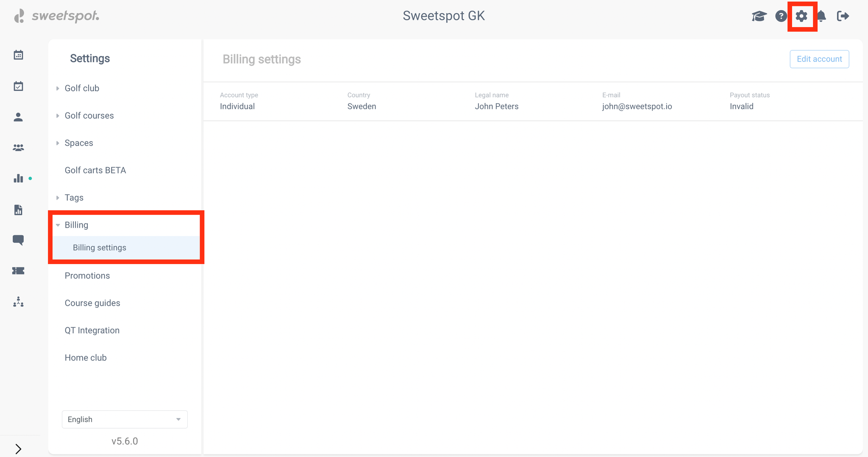
Task: Click the john@sweetspot.io e-mail value
Action: pyautogui.click(x=637, y=106)
